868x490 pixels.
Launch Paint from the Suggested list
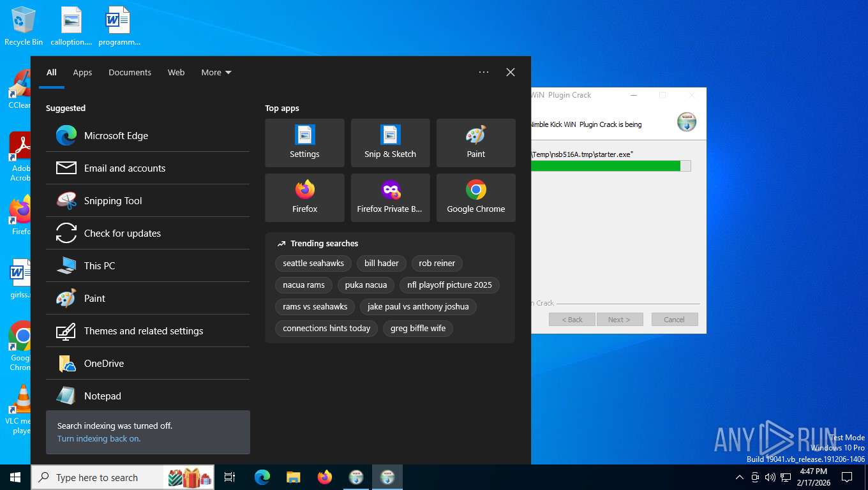pyautogui.click(x=147, y=298)
